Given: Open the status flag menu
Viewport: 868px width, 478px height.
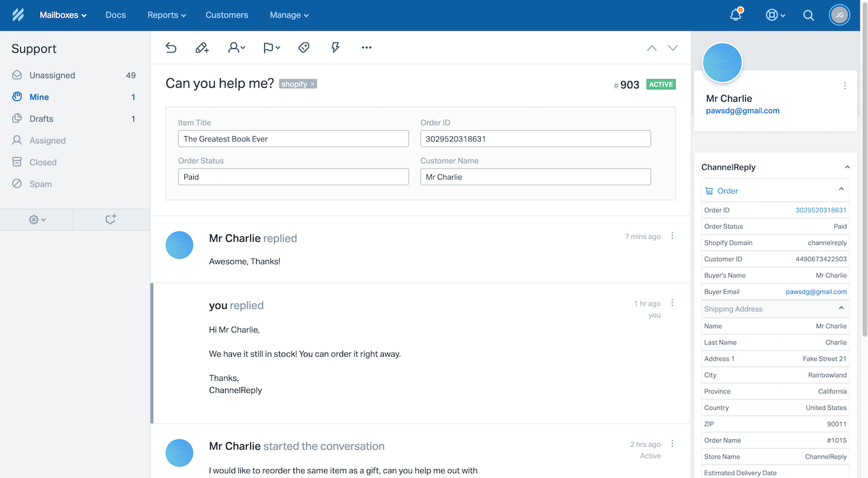Looking at the screenshot, I should [x=271, y=47].
